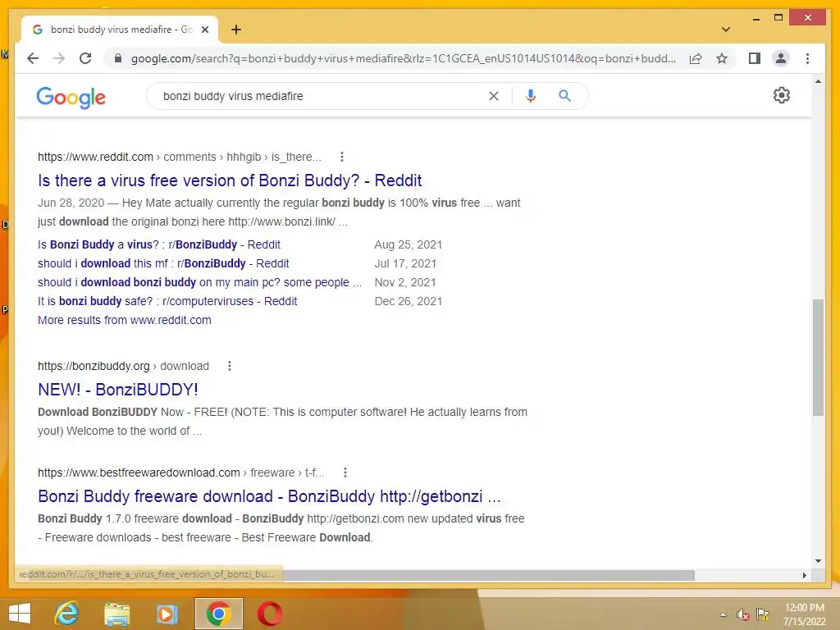Open 'Bonzi Buddy freeware download' result
Image resolution: width=840 pixels, height=630 pixels.
pyautogui.click(x=269, y=496)
